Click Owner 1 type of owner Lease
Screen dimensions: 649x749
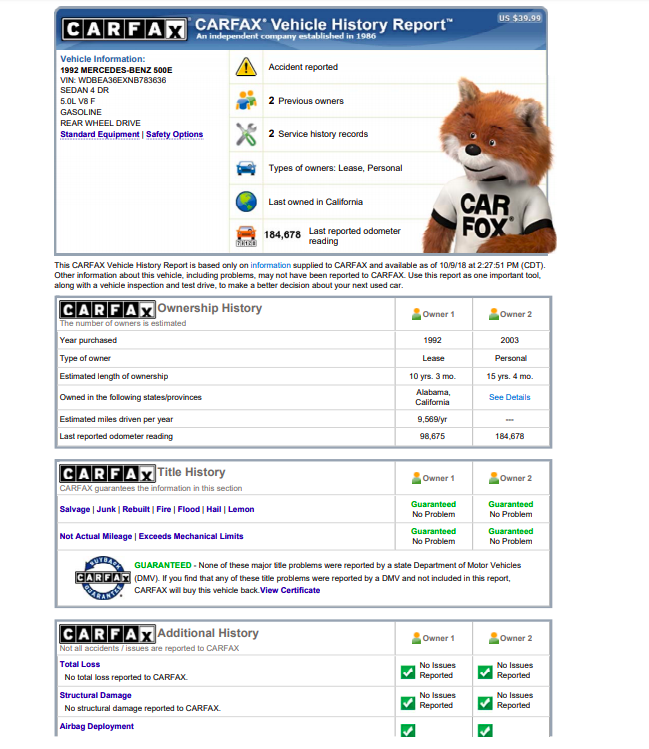point(433,358)
